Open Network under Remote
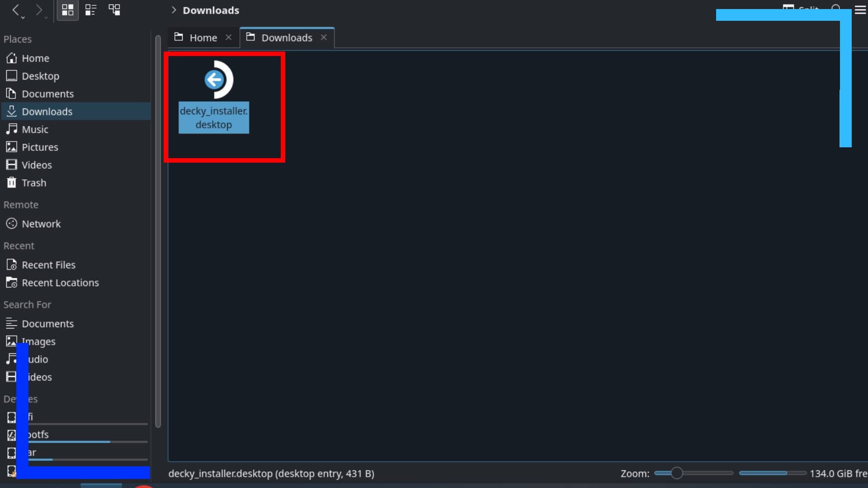 pos(41,224)
